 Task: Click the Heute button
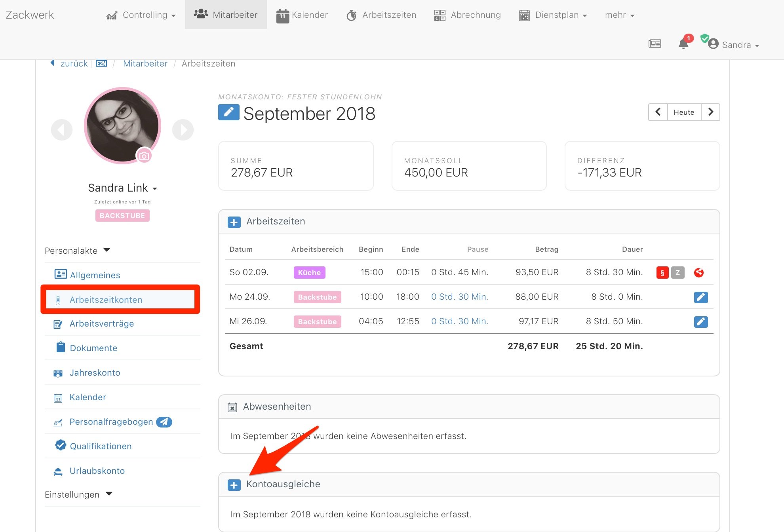684,112
